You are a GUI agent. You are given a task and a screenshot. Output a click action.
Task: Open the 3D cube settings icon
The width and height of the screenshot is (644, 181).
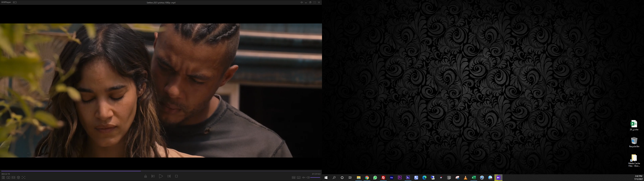point(18,177)
